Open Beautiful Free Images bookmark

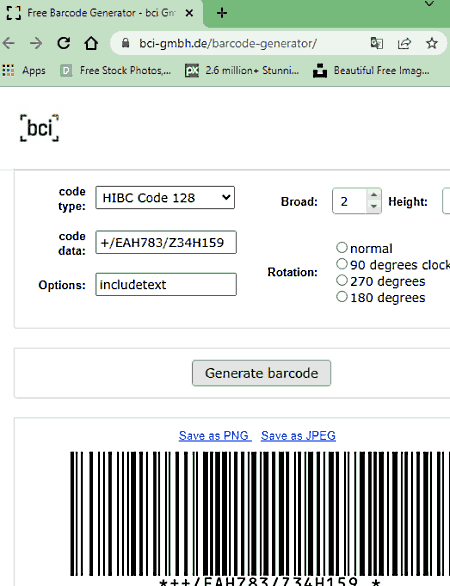coord(371,70)
